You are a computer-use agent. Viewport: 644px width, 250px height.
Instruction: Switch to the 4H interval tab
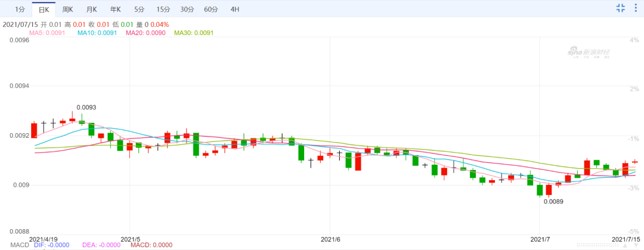tap(234, 8)
